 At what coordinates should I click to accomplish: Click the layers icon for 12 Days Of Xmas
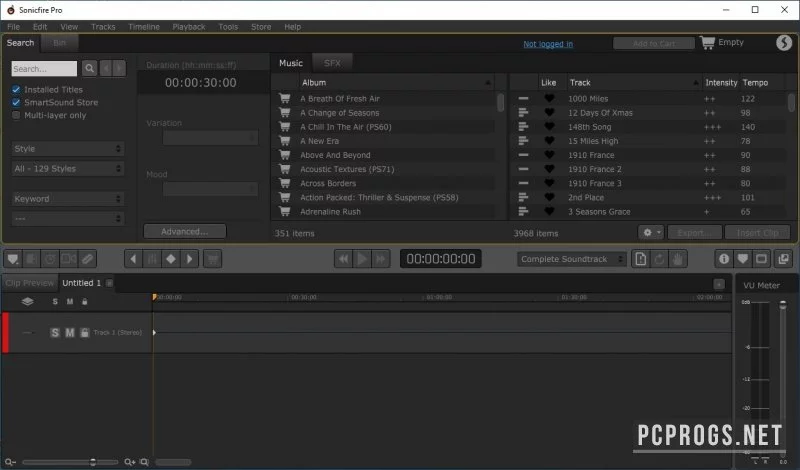coord(523,112)
